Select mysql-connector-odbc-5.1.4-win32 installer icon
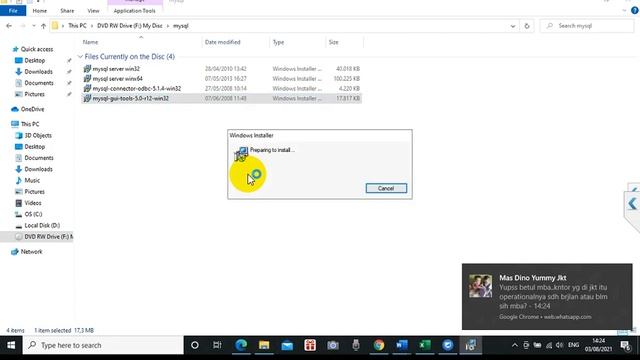The image size is (640, 360). (87, 88)
